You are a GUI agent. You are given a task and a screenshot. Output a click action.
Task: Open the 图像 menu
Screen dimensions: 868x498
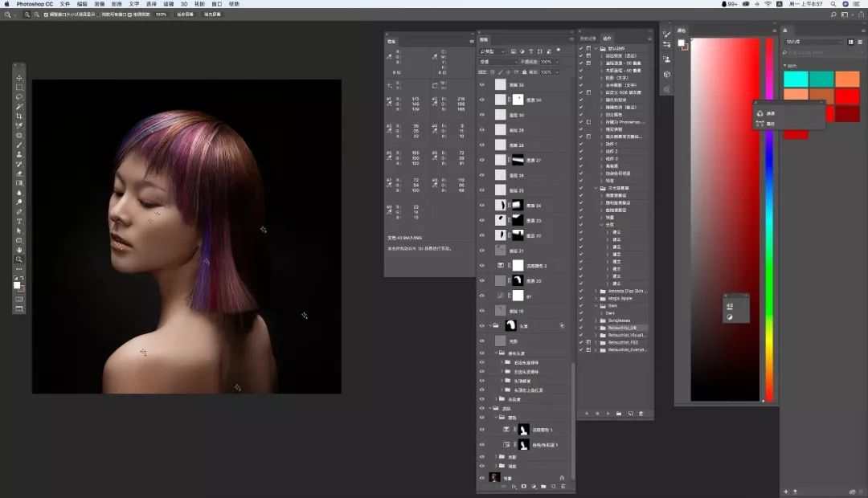[x=100, y=4]
